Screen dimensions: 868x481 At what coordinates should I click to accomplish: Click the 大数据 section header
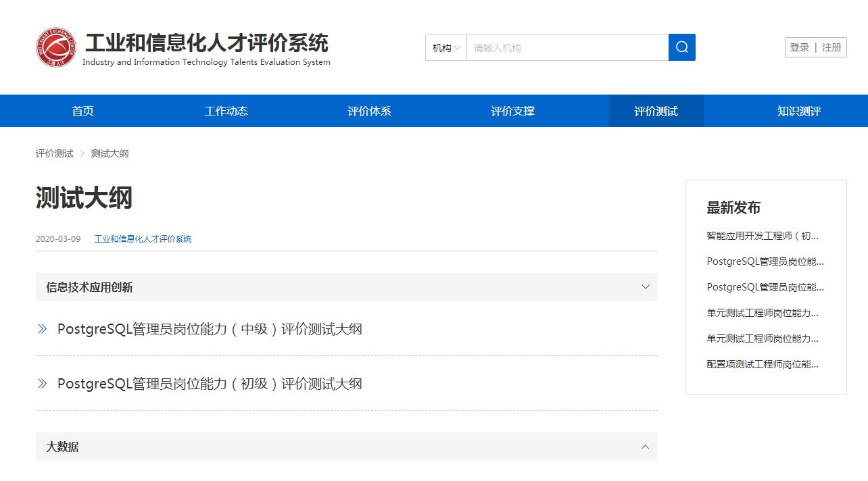pos(347,447)
